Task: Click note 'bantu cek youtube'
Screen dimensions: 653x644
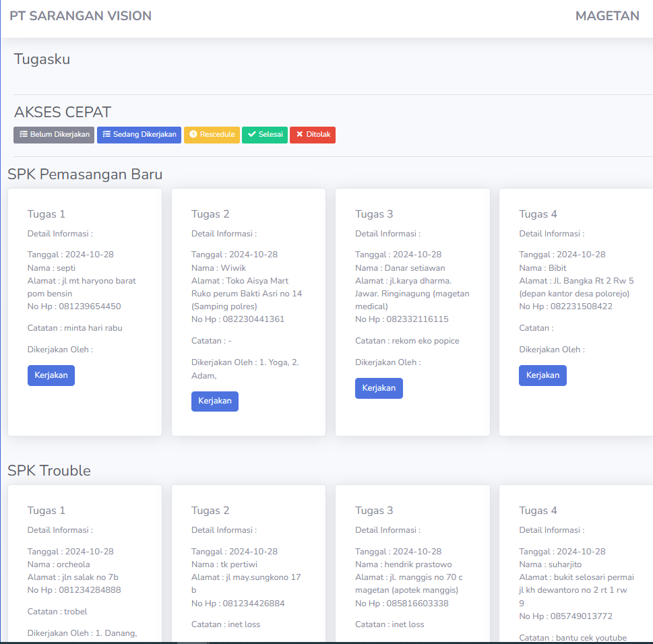Action: coord(592,638)
